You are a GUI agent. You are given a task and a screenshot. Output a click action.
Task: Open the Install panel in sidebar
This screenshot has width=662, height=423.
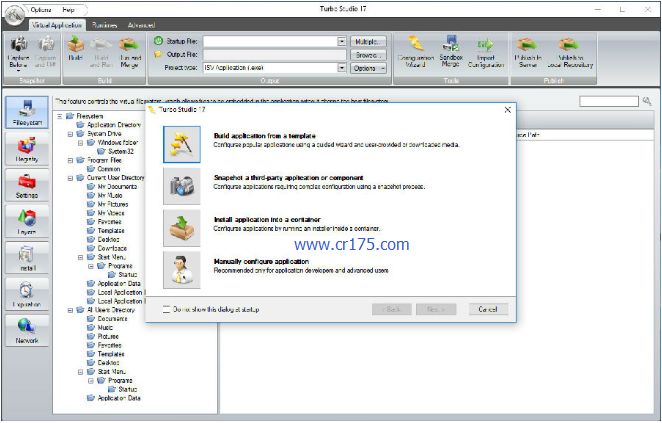tap(27, 258)
